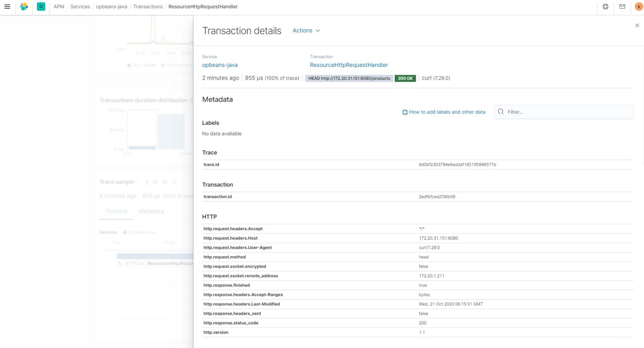The width and height of the screenshot is (644, 348).
Task: Focus the metadata Filter input
Action: tap(563, 112)
